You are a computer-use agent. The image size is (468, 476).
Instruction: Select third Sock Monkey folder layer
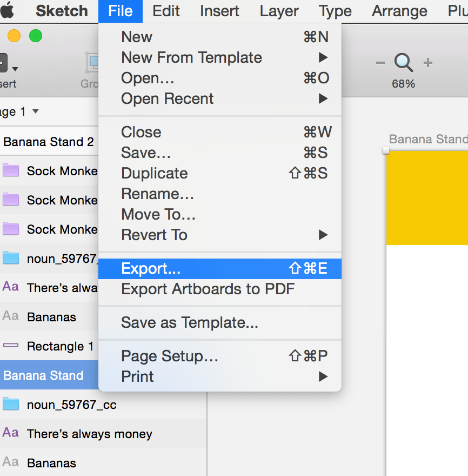49,229
